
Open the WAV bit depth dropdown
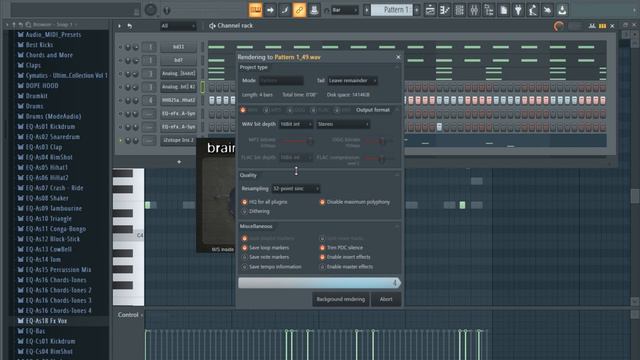tap(296, 124)
